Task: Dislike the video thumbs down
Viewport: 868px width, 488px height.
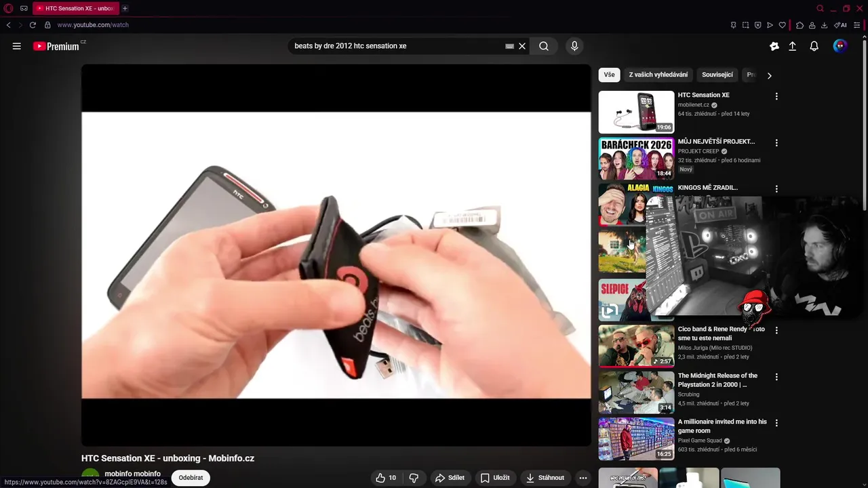Action: click(x=414, y=478)
